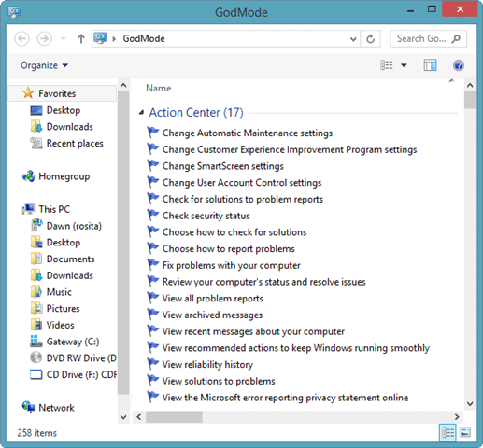Click the Change your view icon
483x448 pixels.
387,65
